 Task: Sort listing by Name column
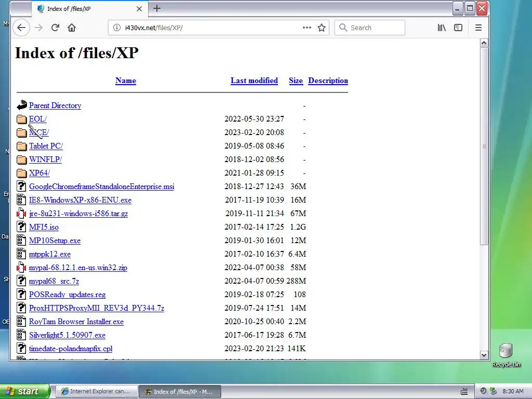coord(126,81)
